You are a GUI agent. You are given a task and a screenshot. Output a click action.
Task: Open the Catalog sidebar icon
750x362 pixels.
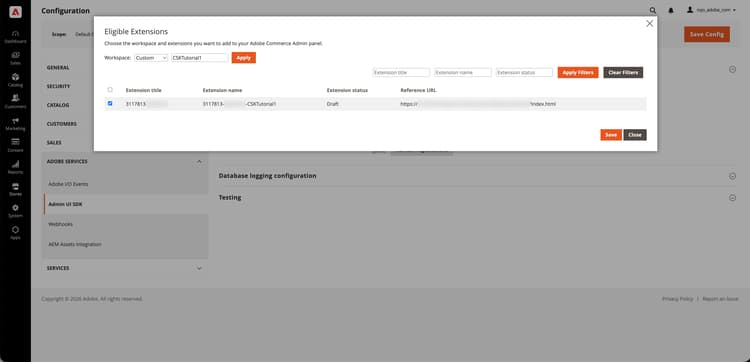(15, 80)
